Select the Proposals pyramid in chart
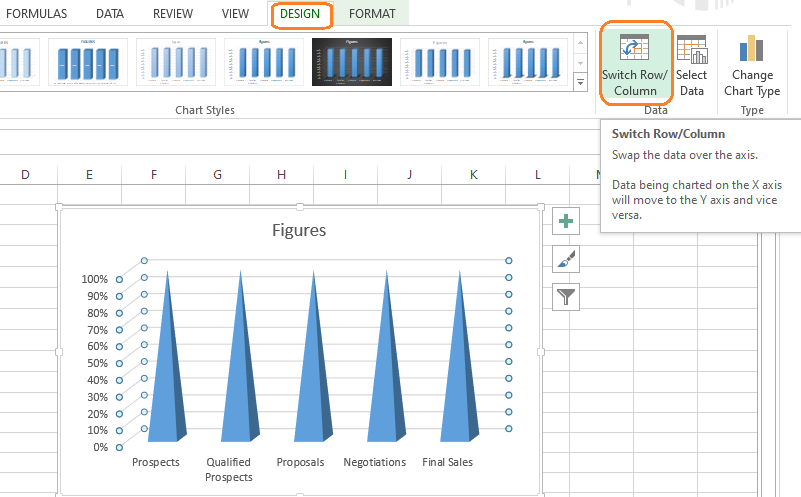The width and height of the screenshot is (801, 497). pyautogui.click(x=314, y=370)
